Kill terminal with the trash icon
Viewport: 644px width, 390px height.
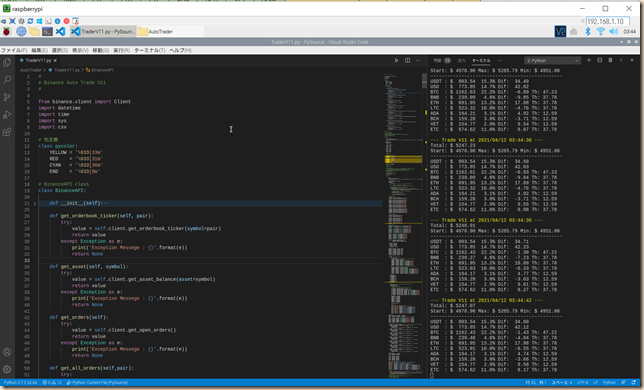610,60
